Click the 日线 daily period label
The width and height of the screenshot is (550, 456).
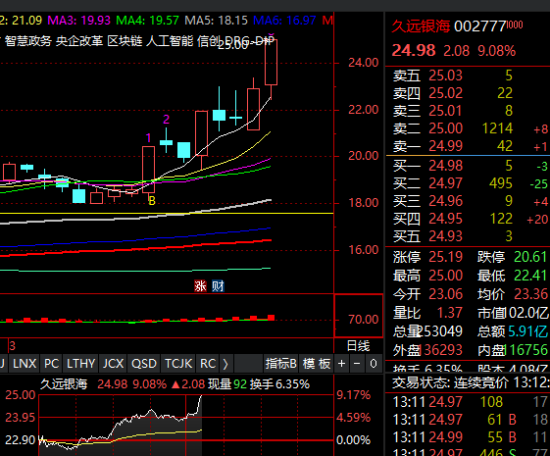click(x=358, y=346)
